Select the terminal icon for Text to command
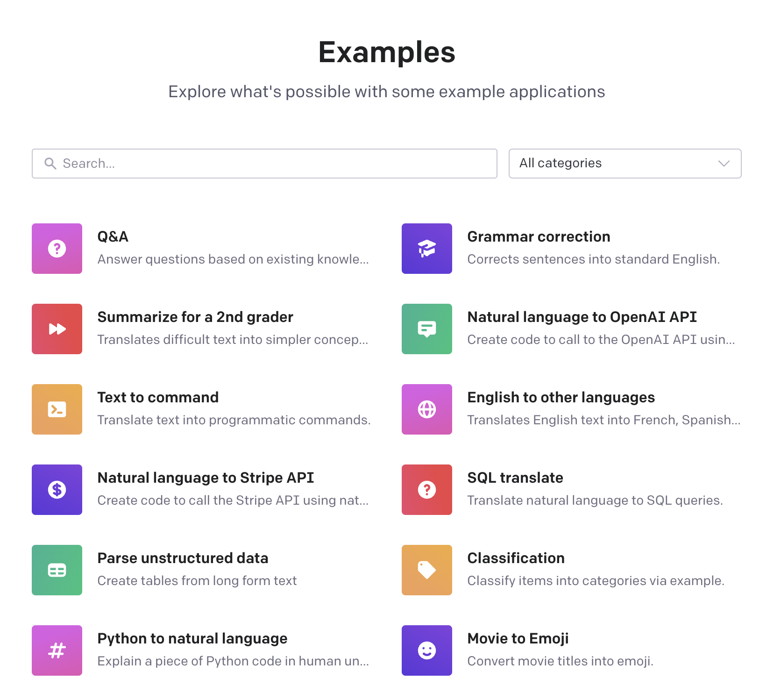The image size is (781, 700). click(57, 409)
